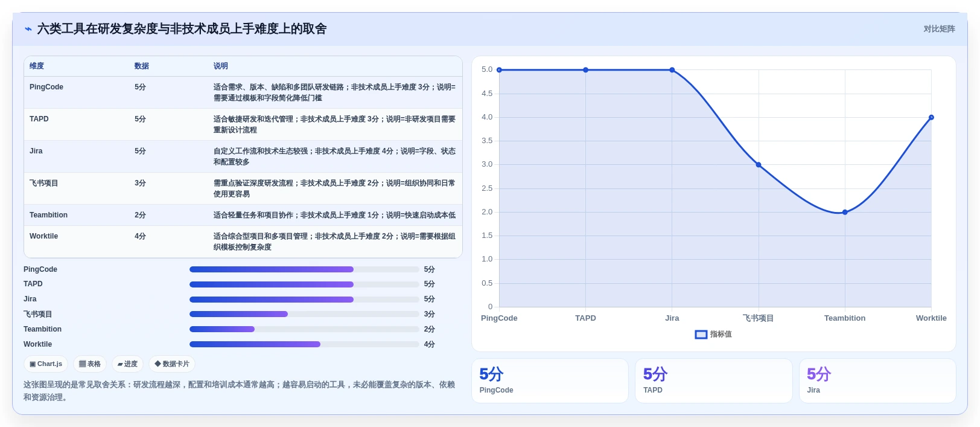Select the Chart.js tag chip
The width and height of the screenshot is (980, 427).
(46, 364)
